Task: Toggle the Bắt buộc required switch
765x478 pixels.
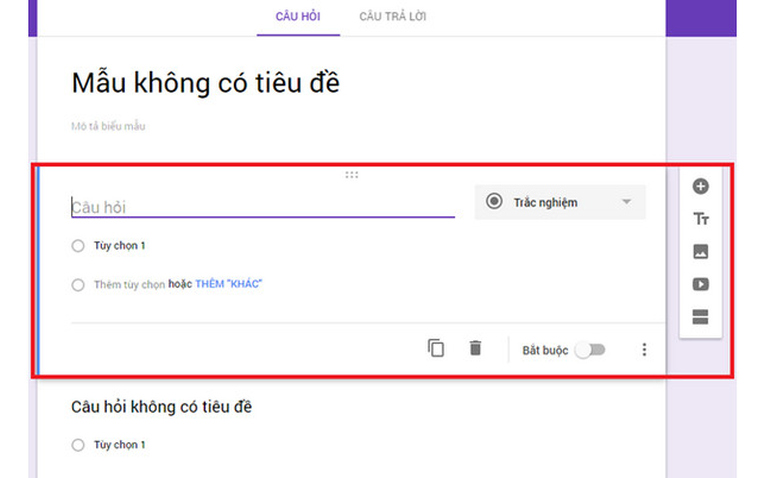Action: (590, 350)
